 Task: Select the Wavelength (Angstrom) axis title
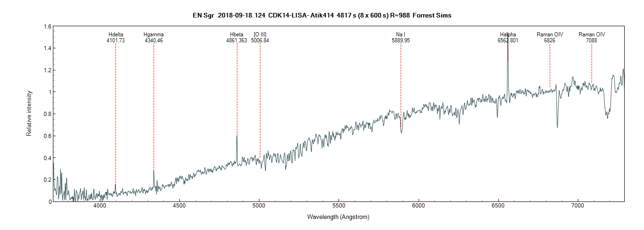(x=339, y=217)
